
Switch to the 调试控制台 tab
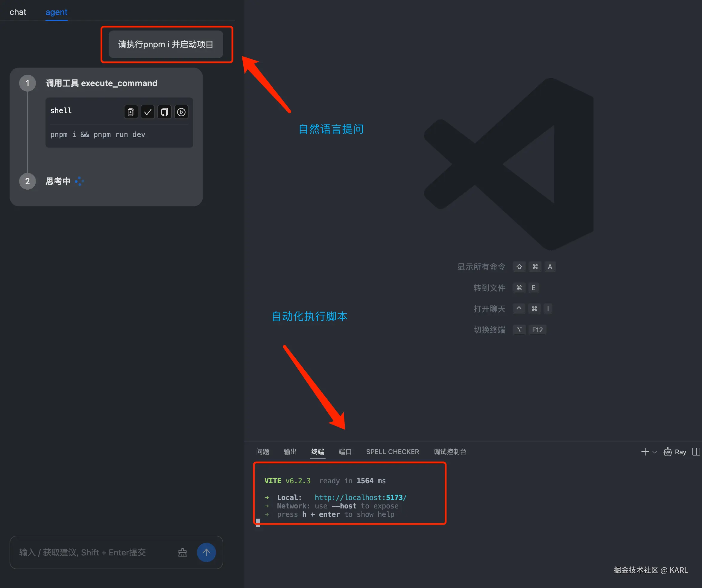450,452
